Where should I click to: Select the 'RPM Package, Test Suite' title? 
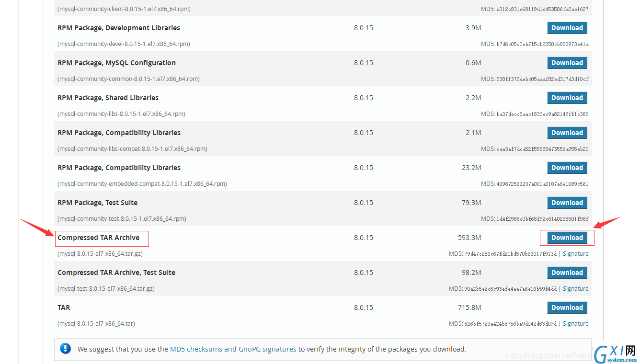[x=97, y=203]
